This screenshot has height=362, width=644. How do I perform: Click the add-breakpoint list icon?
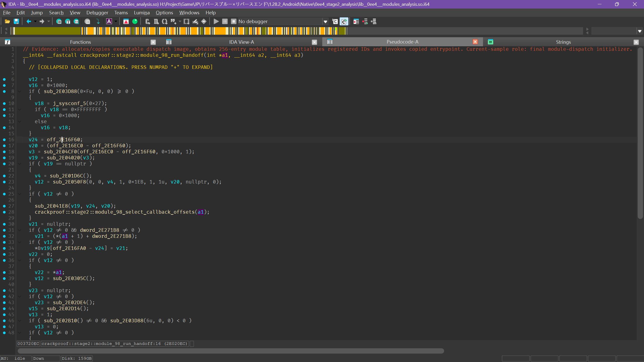point(365,22)
